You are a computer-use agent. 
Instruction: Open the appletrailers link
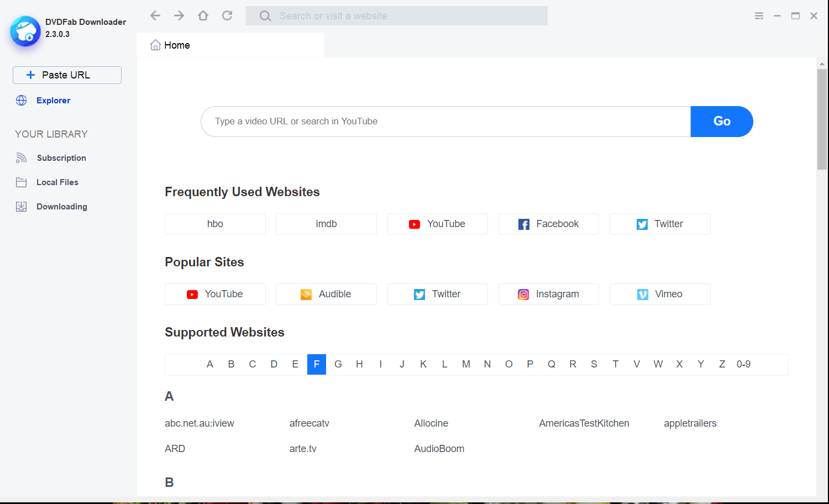[x=690, y=423]
